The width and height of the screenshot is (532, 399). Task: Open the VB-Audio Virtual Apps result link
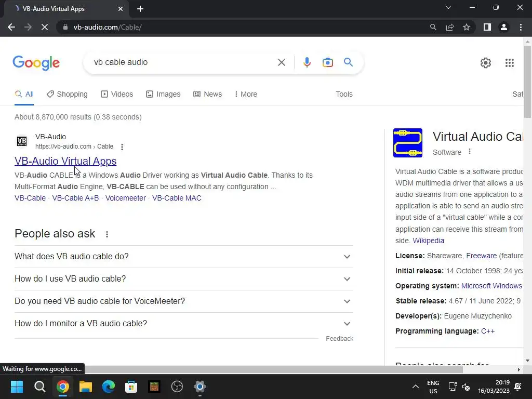pyautogui.click(x=65, y=161)
